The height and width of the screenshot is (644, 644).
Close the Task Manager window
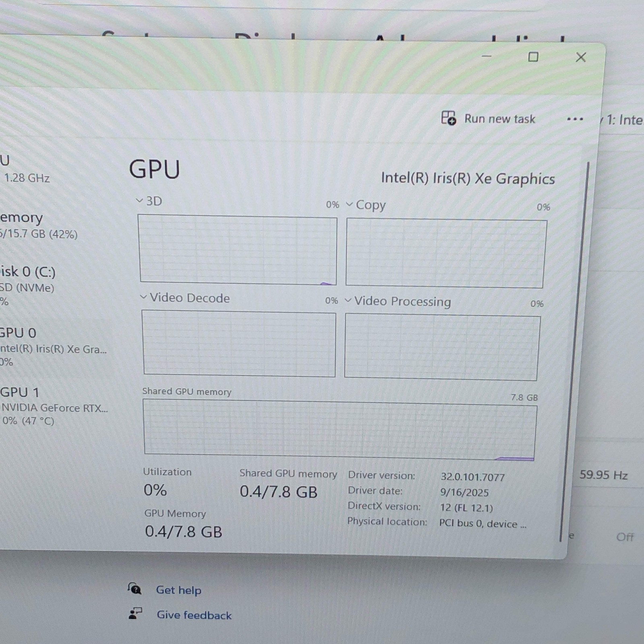click(580, 57)
